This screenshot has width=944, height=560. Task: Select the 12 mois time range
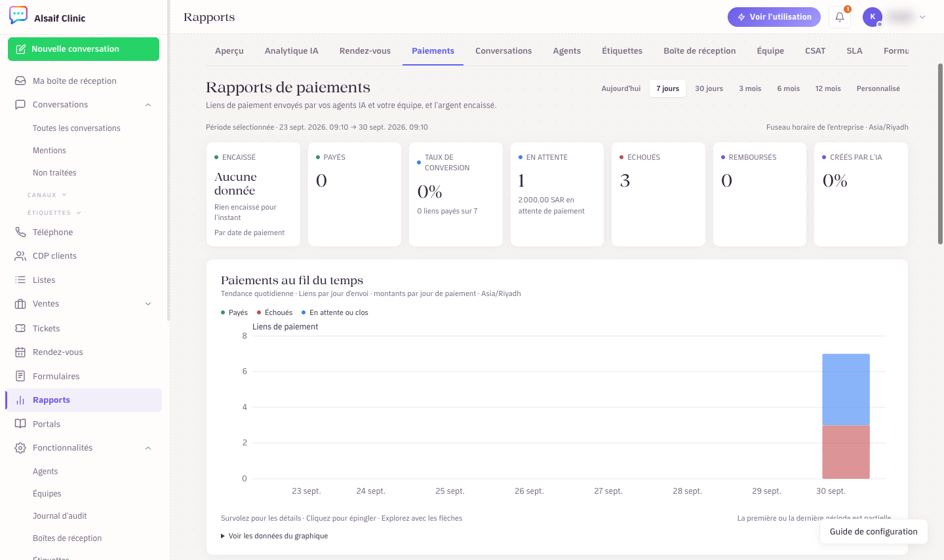pyautogui.click(x=828, y=88)
